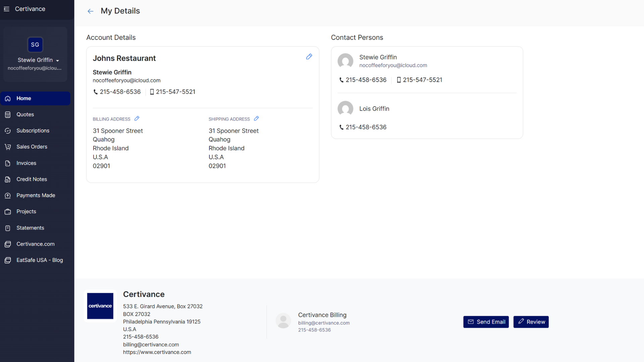Go back using the arrow icon

pos(90,11)
